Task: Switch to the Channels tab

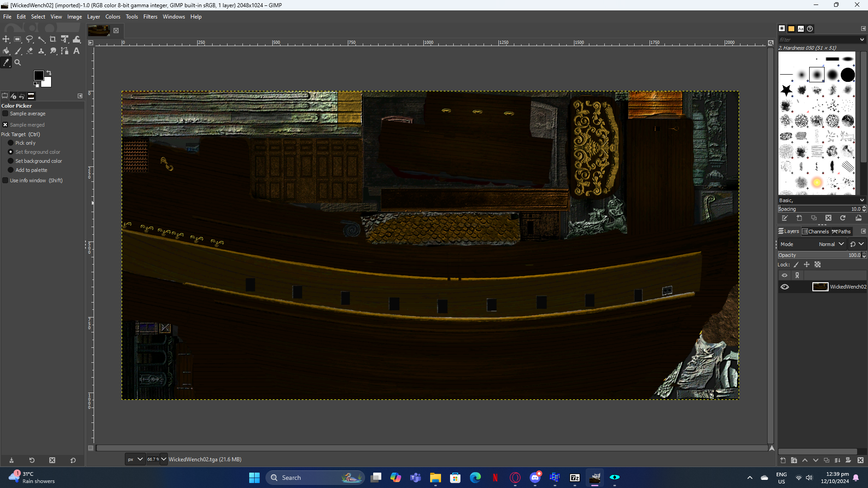Action: coord(816,231)
